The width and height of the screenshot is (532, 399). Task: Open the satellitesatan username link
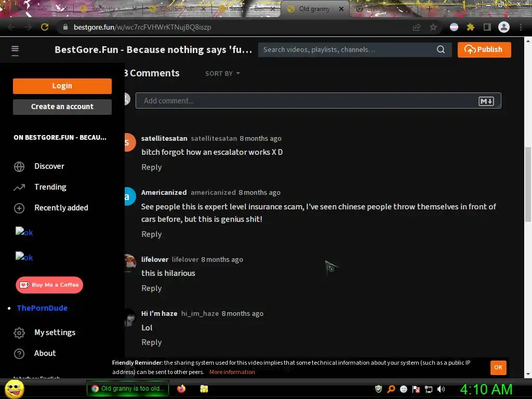tap(164, 138)
